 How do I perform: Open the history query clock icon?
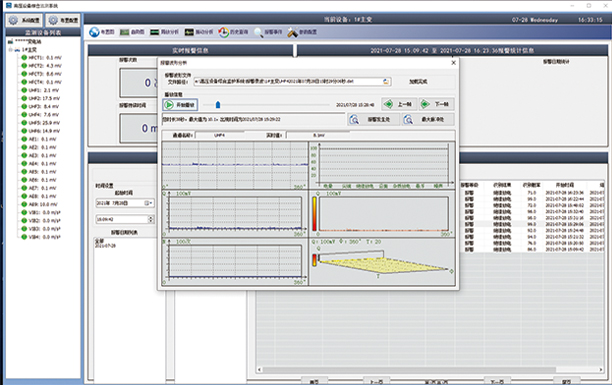pos(224,32)
